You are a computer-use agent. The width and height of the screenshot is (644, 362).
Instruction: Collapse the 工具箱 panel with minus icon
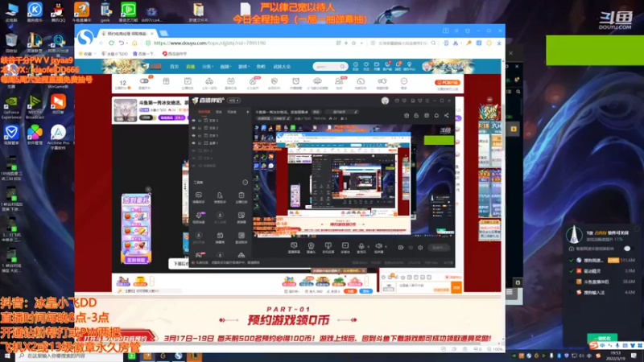[245, 183]
